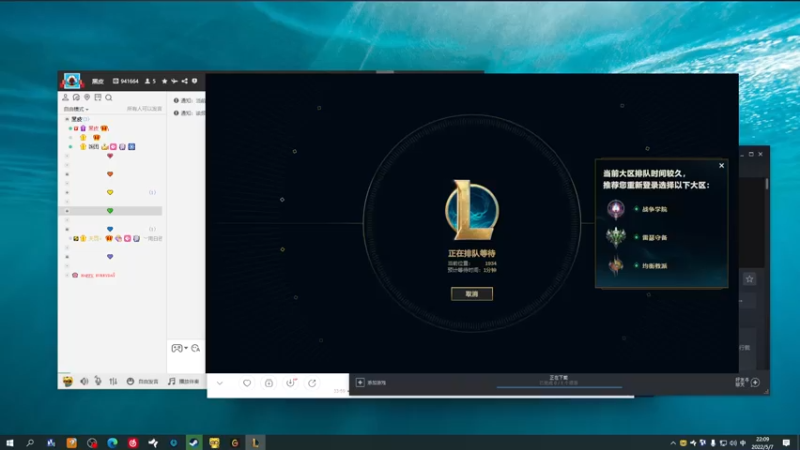Image resolution: width=800 pixels, height=450 pixels.
Task: Open the audio mixer sliders icon
Action: coord(113,381)
